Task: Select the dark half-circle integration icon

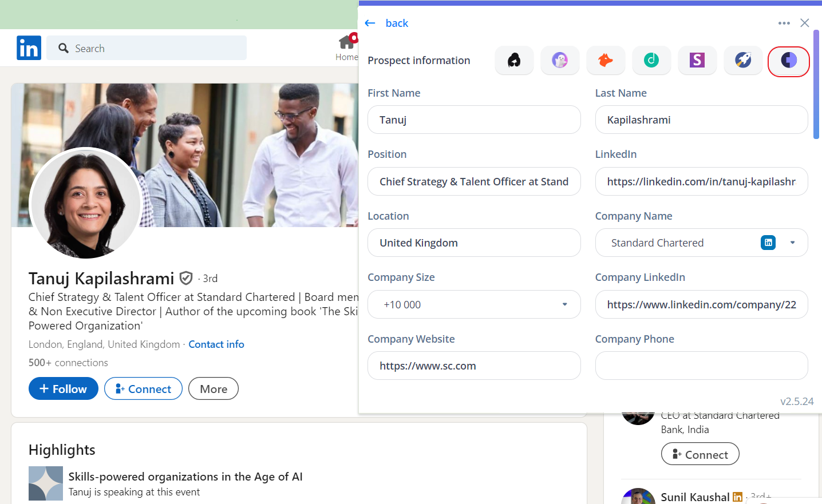Action: pos(789,60)
